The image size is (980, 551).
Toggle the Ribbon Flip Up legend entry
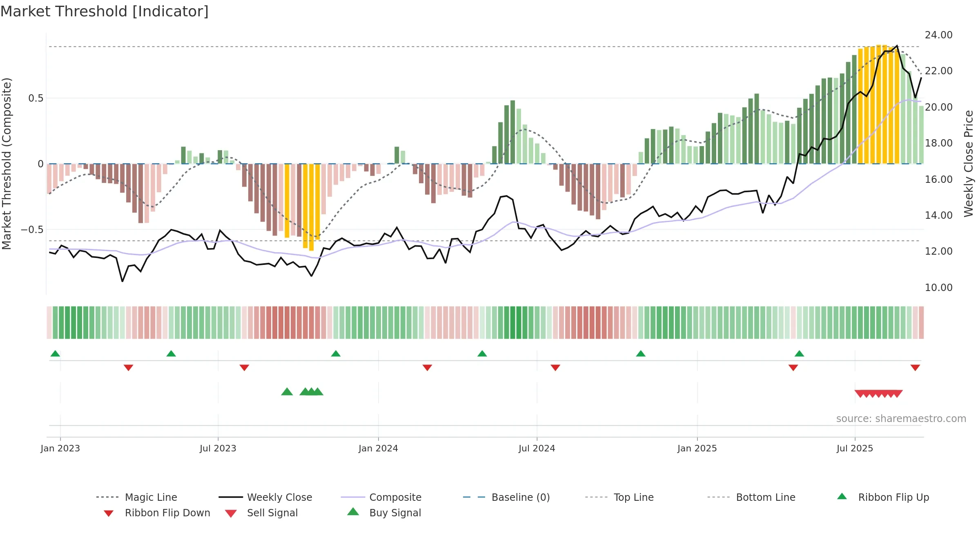(x=883, y=497)
